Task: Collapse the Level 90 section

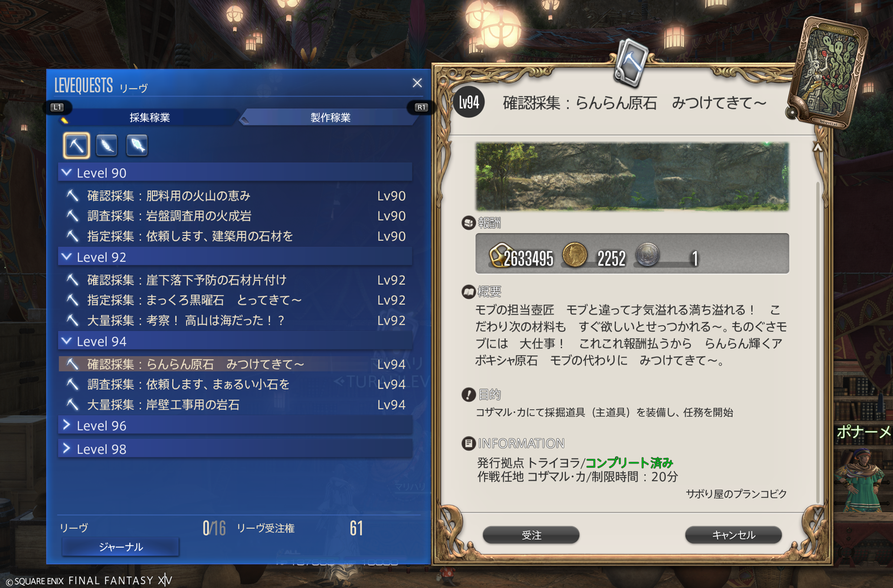Action: click(235, 172)
